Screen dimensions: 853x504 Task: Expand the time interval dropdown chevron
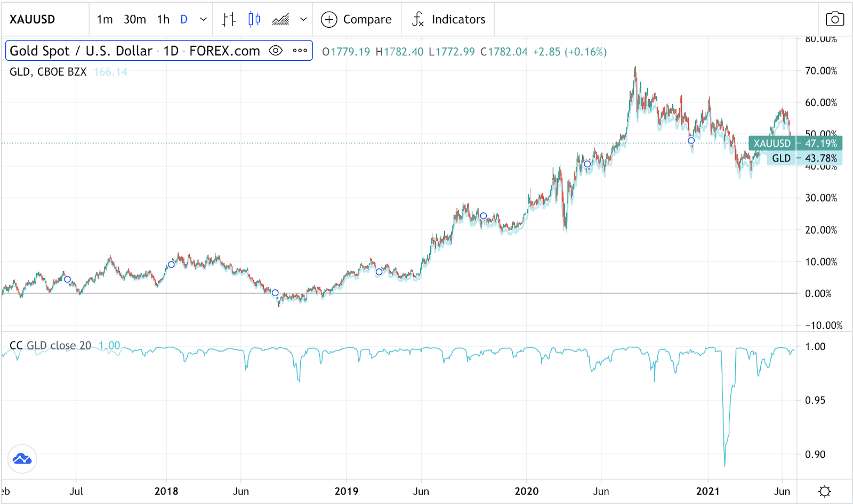(x=203, y=20)
